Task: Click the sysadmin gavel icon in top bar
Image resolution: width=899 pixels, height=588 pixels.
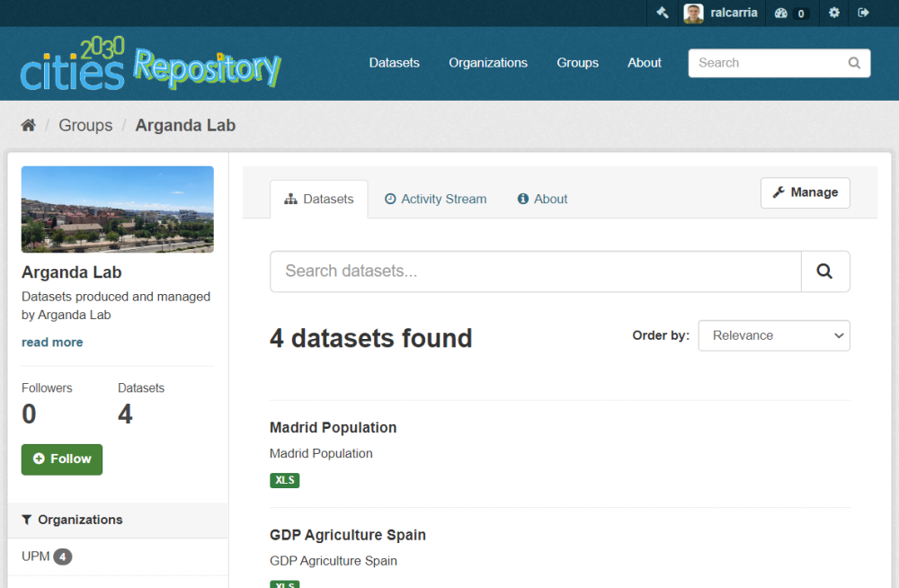Action: coord(662,13)
